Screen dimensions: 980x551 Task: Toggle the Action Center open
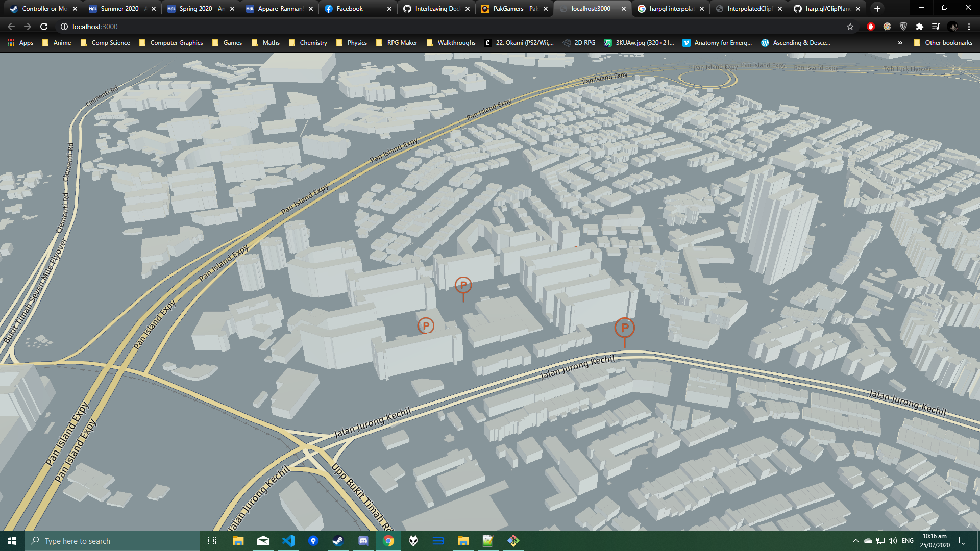pos(964,541)
